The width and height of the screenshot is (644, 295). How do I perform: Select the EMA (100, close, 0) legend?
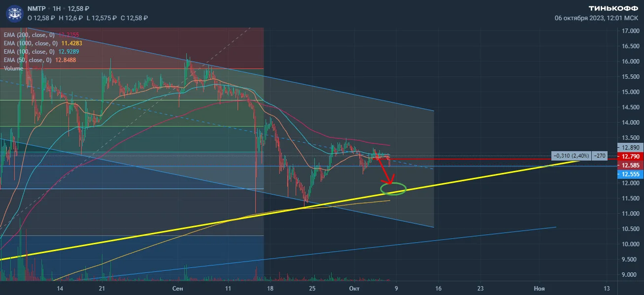click(x=29, y=52)
